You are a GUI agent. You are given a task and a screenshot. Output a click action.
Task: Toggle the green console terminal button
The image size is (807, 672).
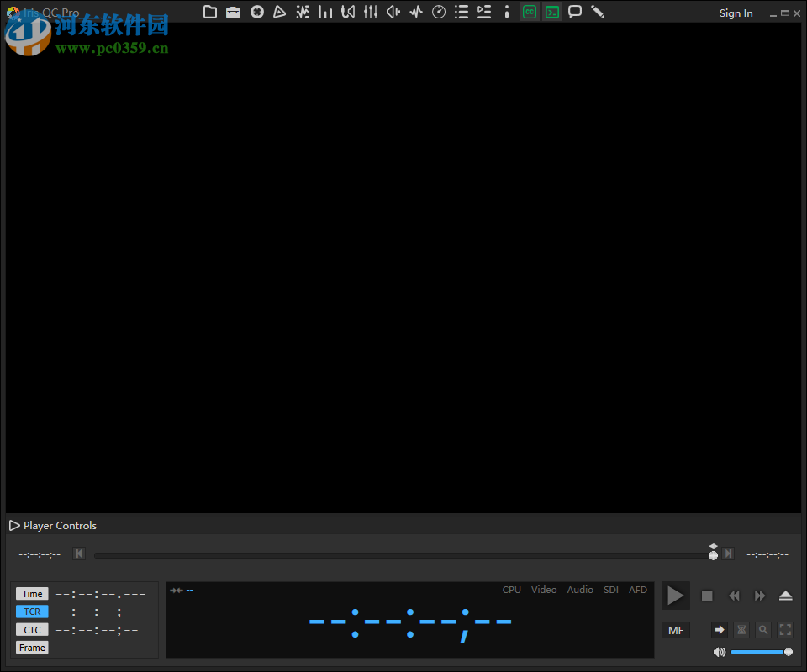pos(551,12)
